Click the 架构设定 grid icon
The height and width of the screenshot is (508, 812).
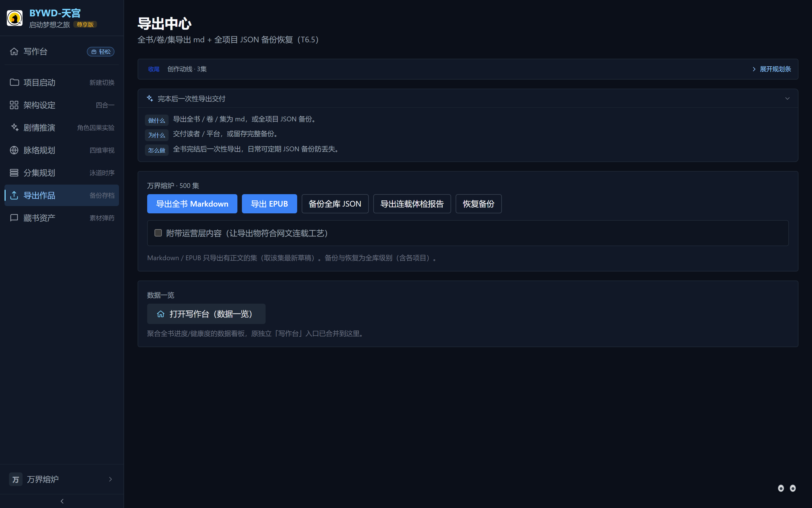14,105
